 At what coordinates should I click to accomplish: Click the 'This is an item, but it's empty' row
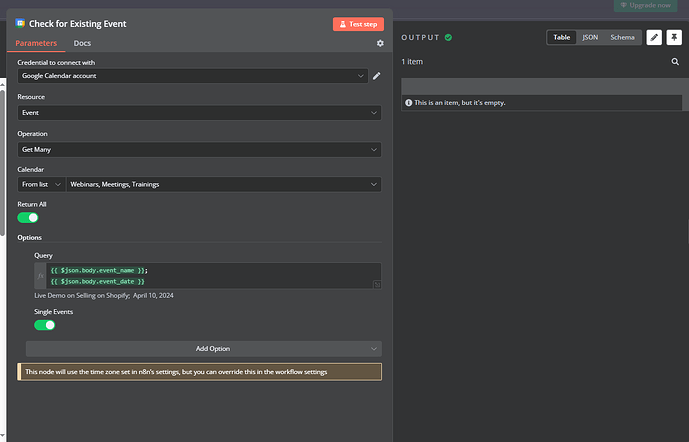tap(541, 103)
